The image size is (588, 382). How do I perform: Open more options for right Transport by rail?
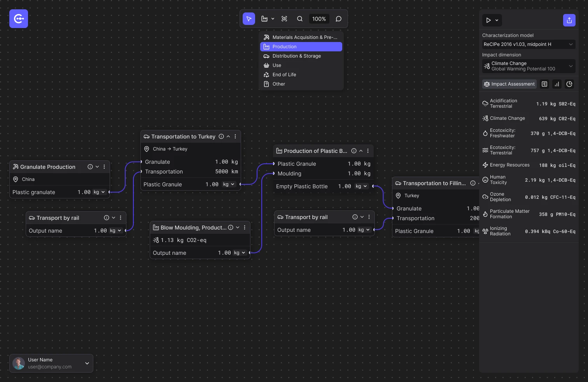(369, 217)
